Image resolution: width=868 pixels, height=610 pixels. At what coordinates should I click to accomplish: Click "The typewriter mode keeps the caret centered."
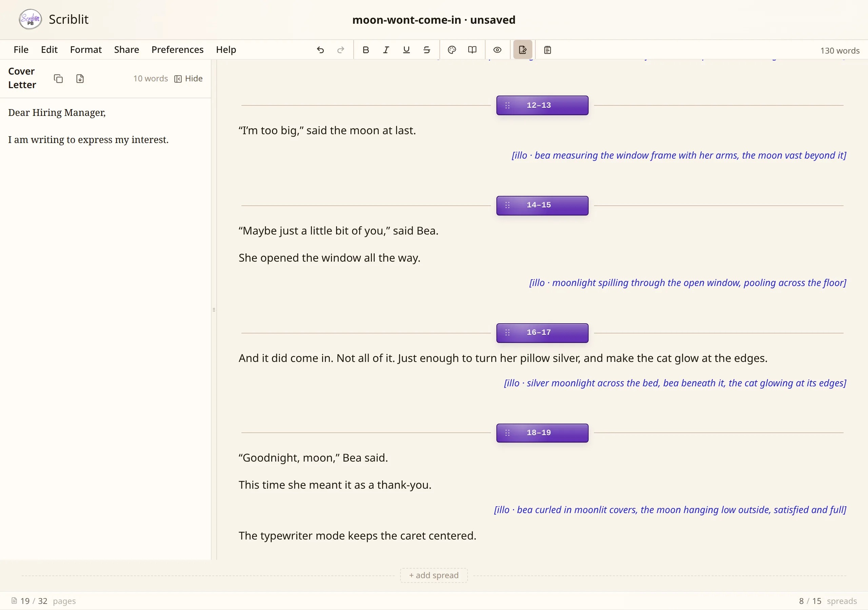(357, 536)
